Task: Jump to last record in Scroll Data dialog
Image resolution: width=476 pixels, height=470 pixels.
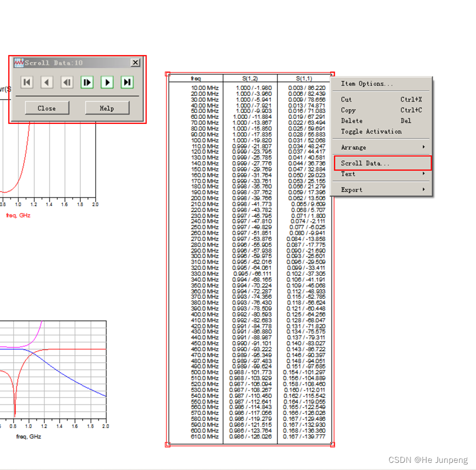Action: pos(127,82)
